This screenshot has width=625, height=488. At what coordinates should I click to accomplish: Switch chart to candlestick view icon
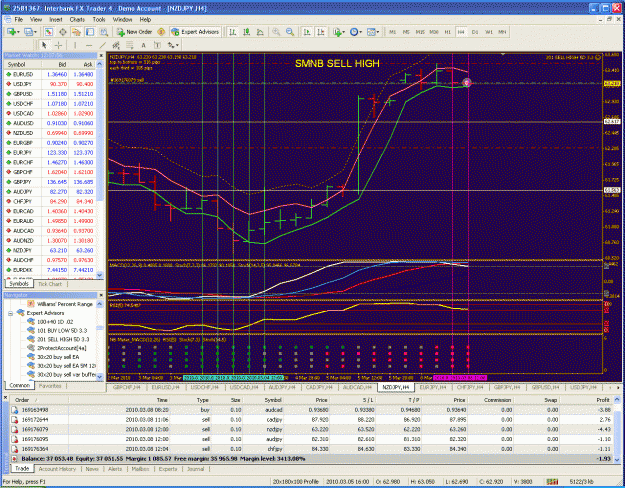tap(247, 32)
